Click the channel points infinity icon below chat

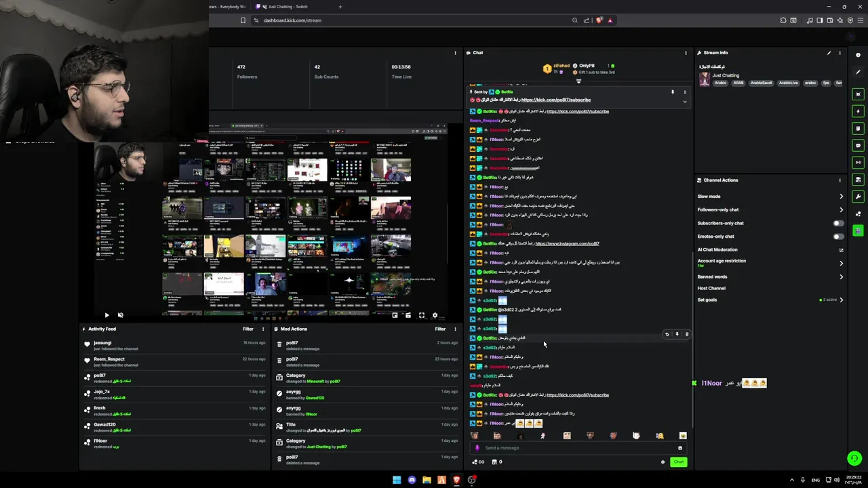[478, 462]
